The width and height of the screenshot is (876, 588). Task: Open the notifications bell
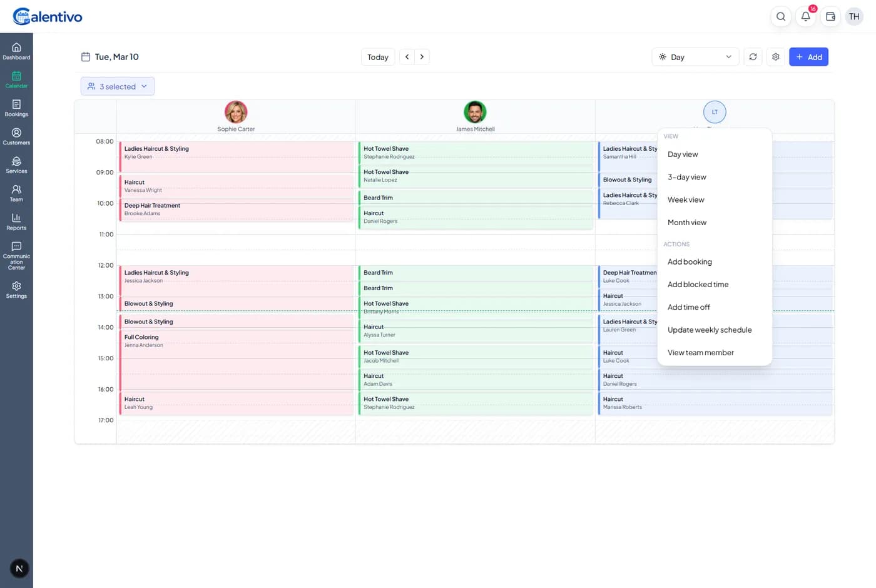tap(805, 17)
